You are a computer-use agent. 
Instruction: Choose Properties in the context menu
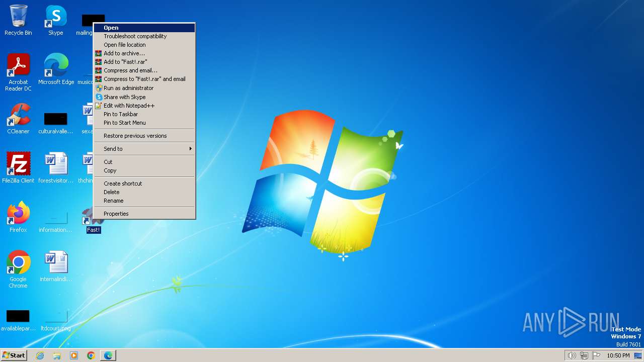[x=144, y=214]
